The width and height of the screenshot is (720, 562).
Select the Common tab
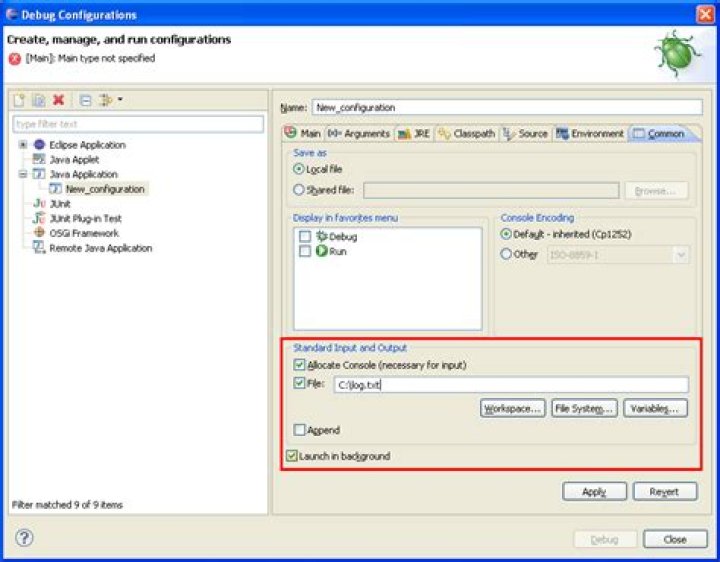pyautogui.click(x=659, y=134)
